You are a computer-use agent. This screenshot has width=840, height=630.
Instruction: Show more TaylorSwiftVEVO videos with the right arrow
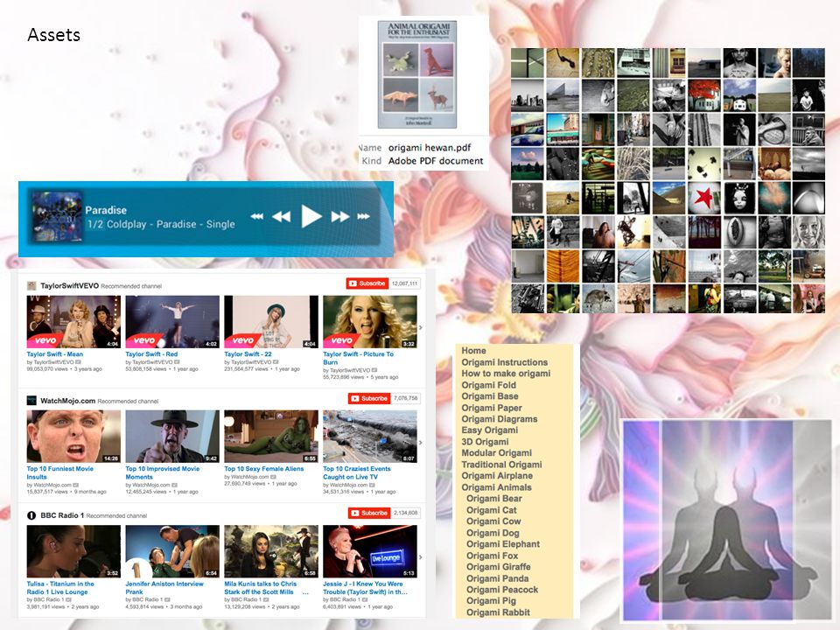click(x=421, y=327)
